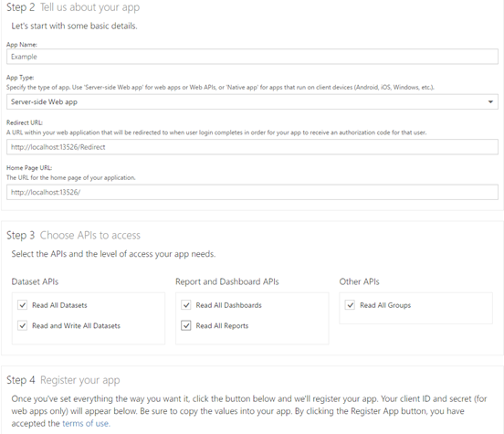This screenshot has width=504, height=434.
Task: Open the terms of use link
Action: (x=86, y=423)
